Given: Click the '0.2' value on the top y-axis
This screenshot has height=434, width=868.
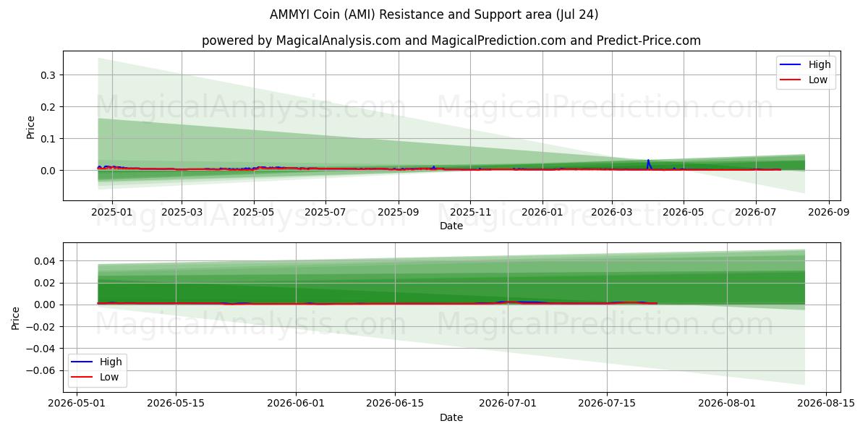Looking at the screenshot, I should 49,107.
